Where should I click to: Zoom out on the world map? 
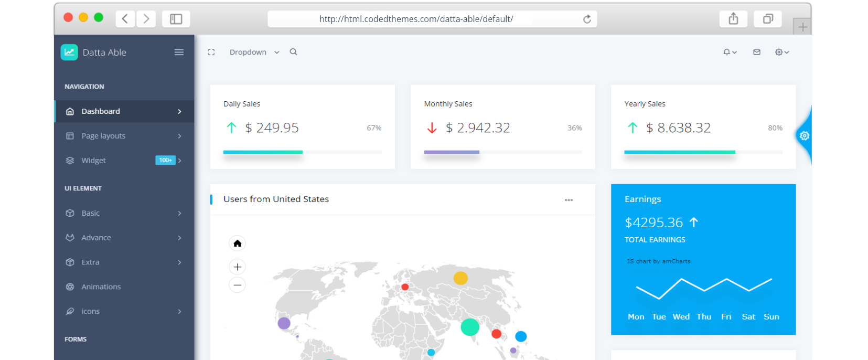[238, 285]
